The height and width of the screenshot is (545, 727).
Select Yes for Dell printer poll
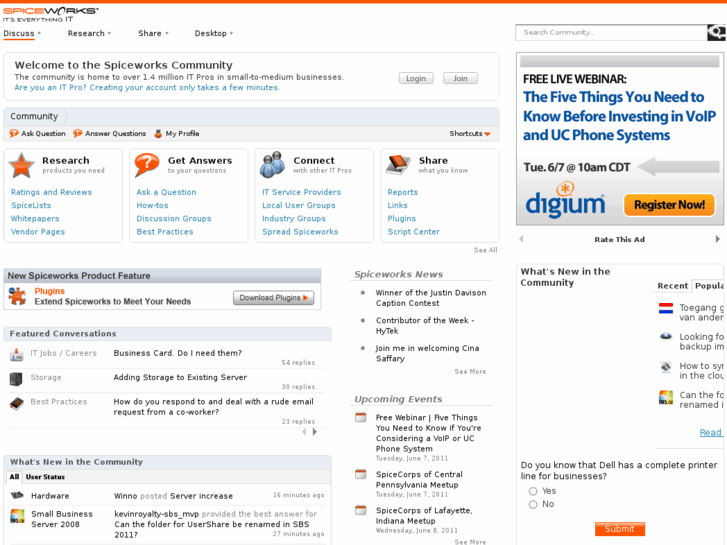tap(533, 491)
